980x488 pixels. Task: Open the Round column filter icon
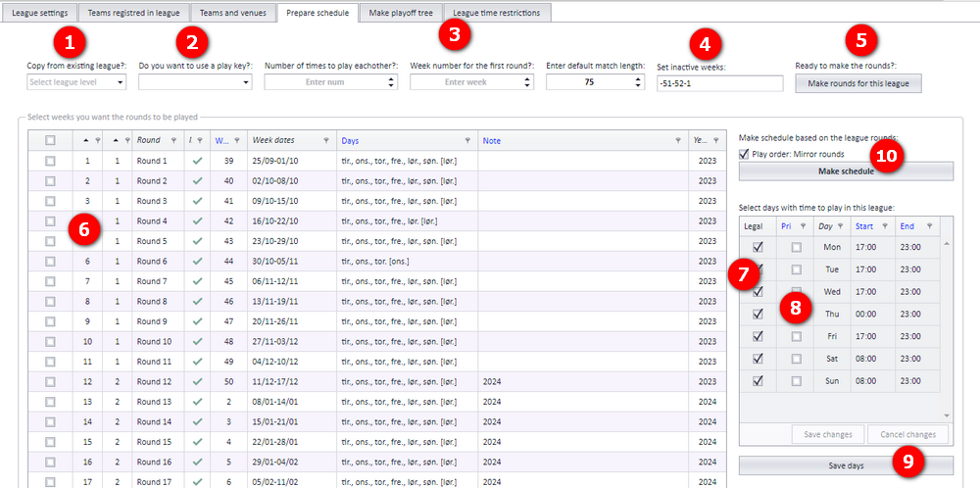[x=174, y=140]
